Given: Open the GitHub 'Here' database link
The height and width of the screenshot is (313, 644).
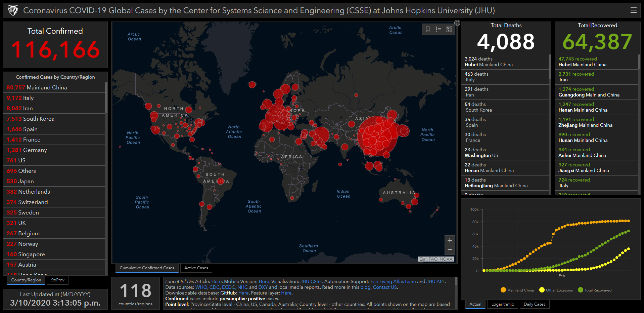Looking at the screenshot, I should tap(243, 293).
